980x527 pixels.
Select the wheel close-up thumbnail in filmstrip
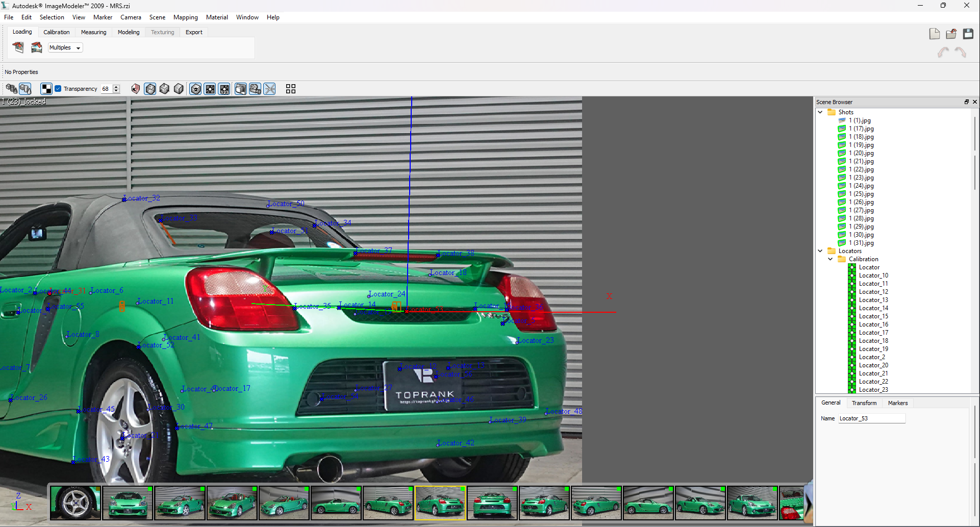tap(76, 503)
